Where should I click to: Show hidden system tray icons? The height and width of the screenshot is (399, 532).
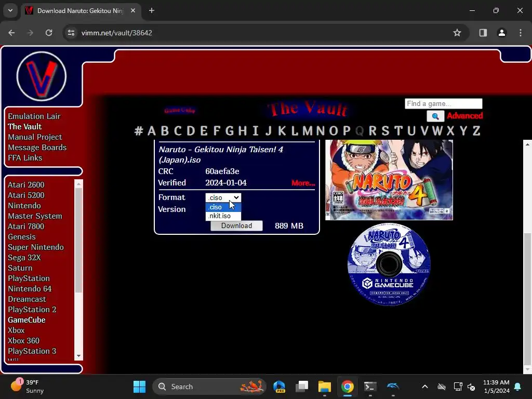pos(425,387)
